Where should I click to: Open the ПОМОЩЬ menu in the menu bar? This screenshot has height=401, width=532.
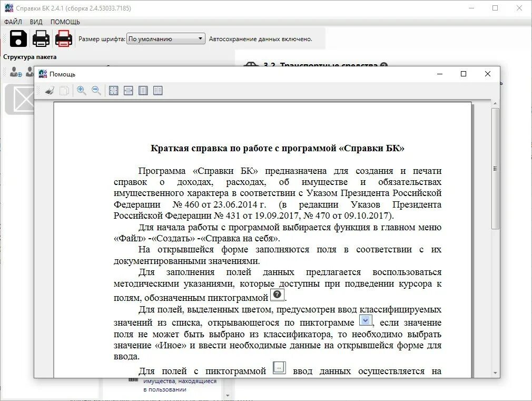coord(65,22)
